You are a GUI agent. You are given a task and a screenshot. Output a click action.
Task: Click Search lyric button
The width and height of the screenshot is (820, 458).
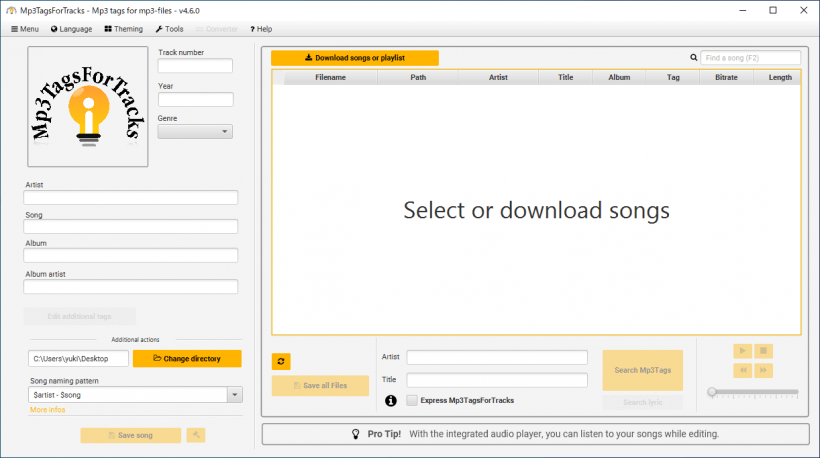643,402
